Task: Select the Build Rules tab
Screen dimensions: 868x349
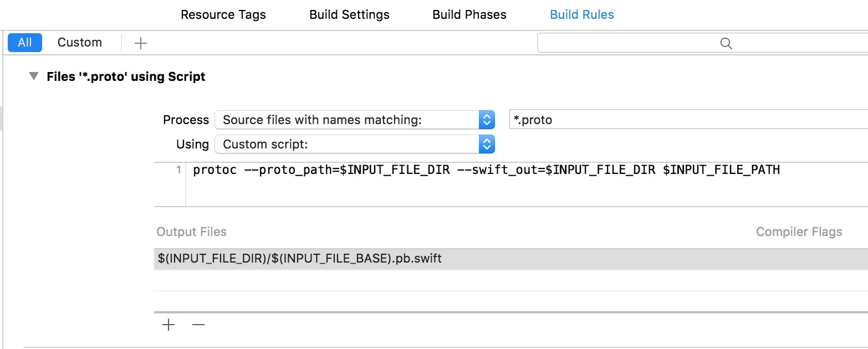Action: tap(581, 15)
